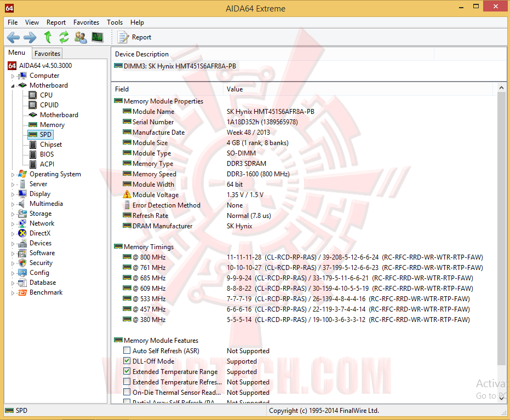Switch to the Favorites tab

[47, 53]
